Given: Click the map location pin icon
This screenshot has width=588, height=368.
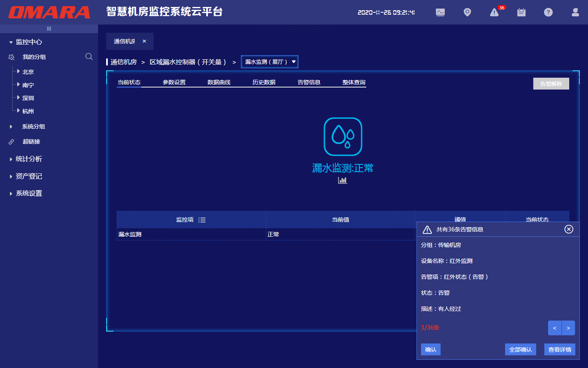Looking at the screenshot, I should [467, 12].
